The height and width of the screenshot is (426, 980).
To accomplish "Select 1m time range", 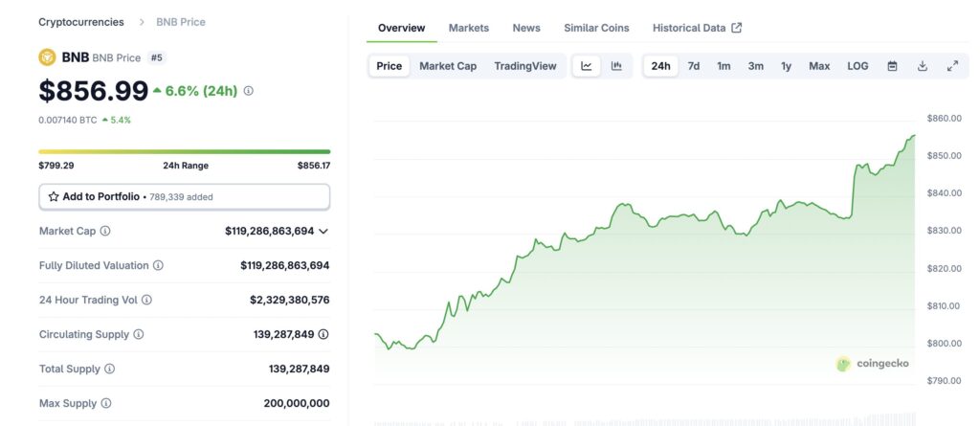I will 724,66.
